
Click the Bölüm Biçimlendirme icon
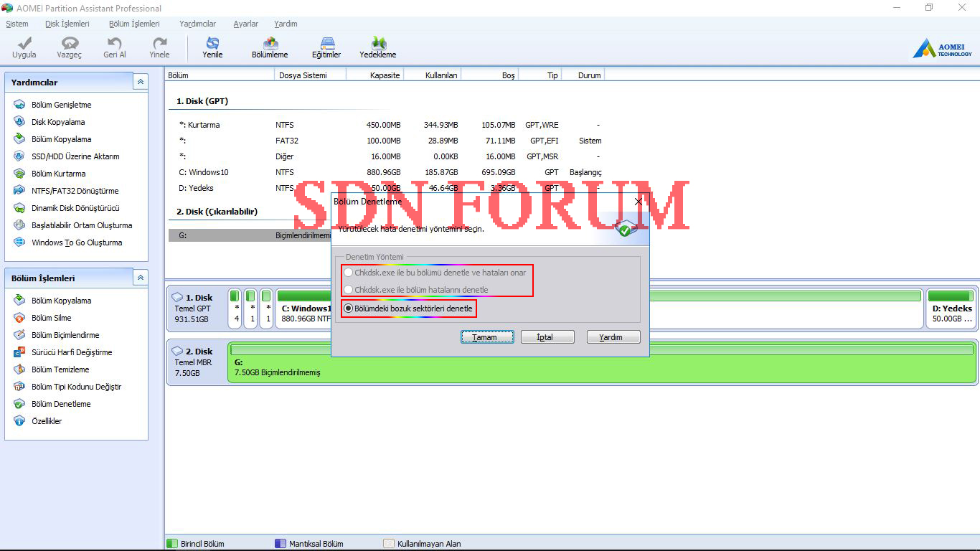pyautogui.click(x=19, y=335)
